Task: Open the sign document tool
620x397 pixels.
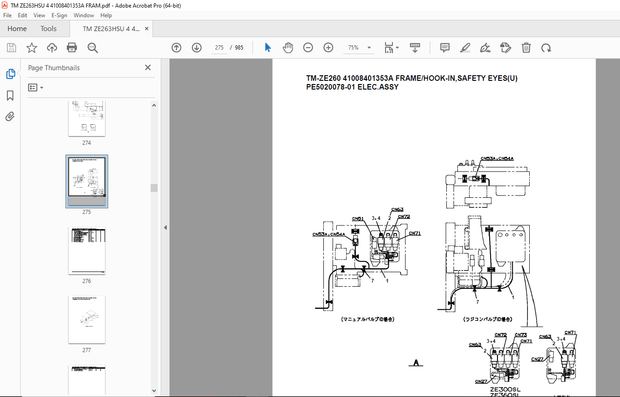Action: 485,48
